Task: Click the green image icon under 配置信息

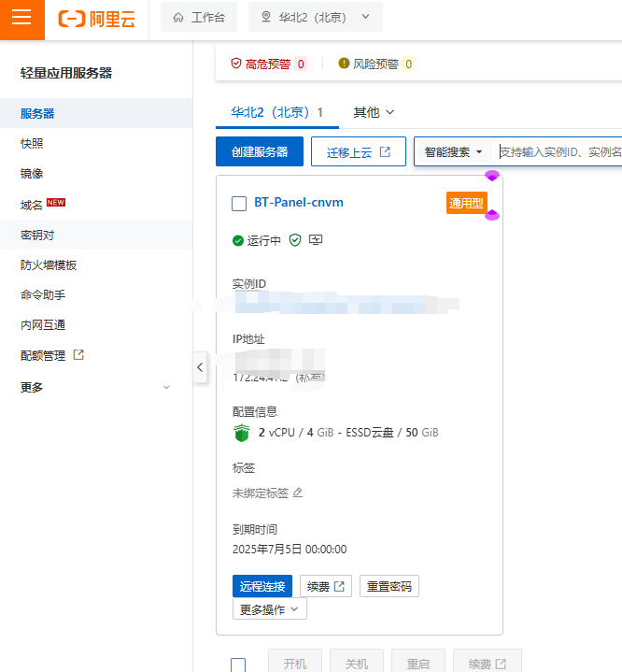Action: (242, 433)
